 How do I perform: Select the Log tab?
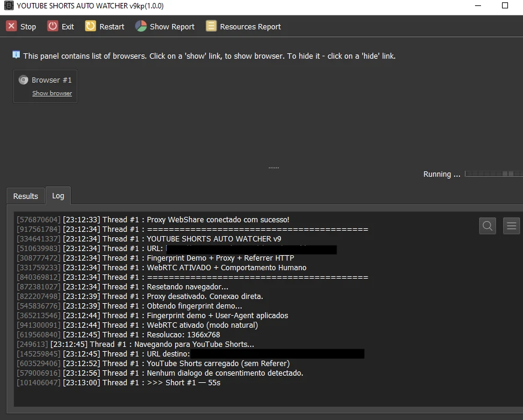[58, 196]
